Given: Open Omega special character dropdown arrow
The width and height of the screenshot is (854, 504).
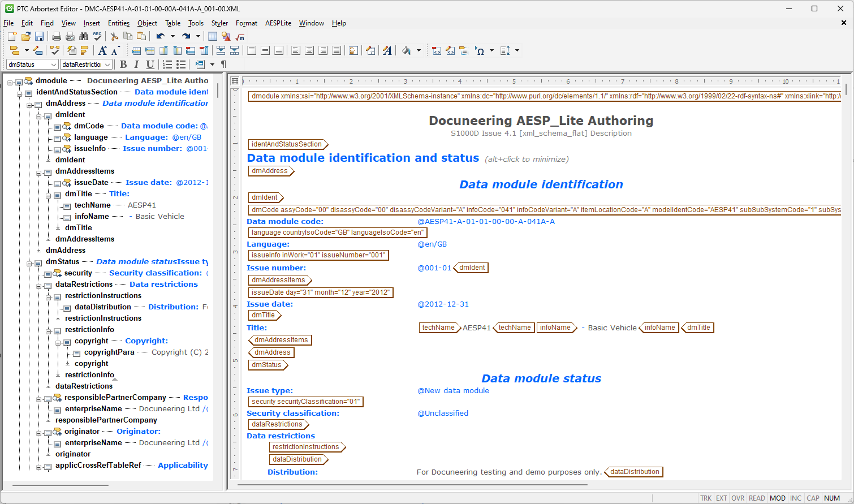Looking at the screenshot, I should tap(491, 50).
